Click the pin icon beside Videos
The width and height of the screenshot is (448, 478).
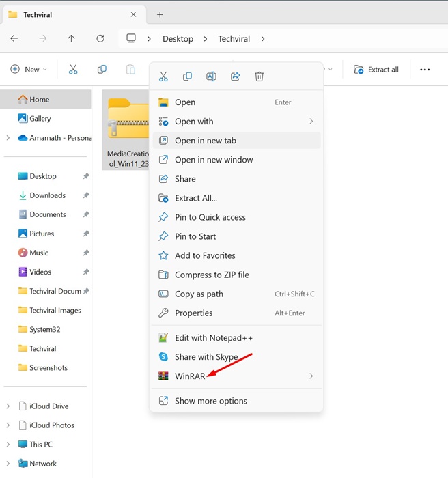coord(86,272)
